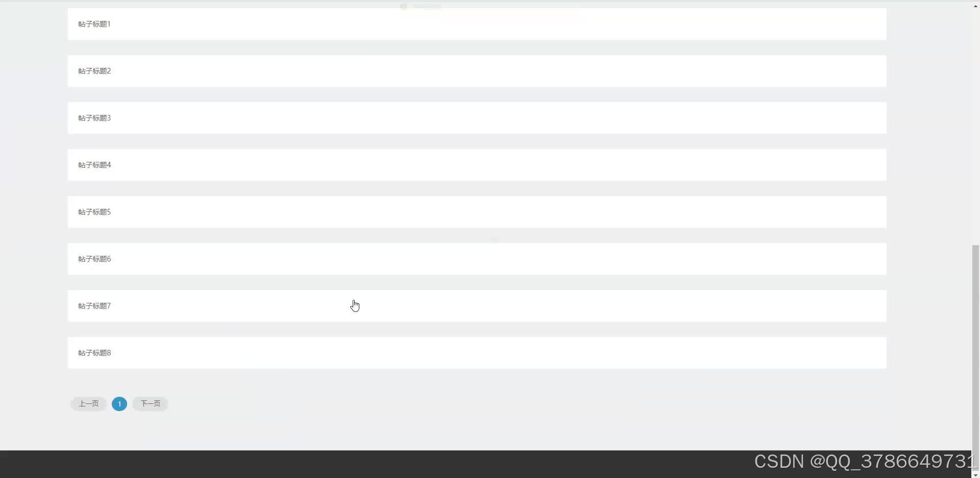This screenshot has width=980, height=478.
Task: Click the scrollbar down arrow
Action: (975, 474)
